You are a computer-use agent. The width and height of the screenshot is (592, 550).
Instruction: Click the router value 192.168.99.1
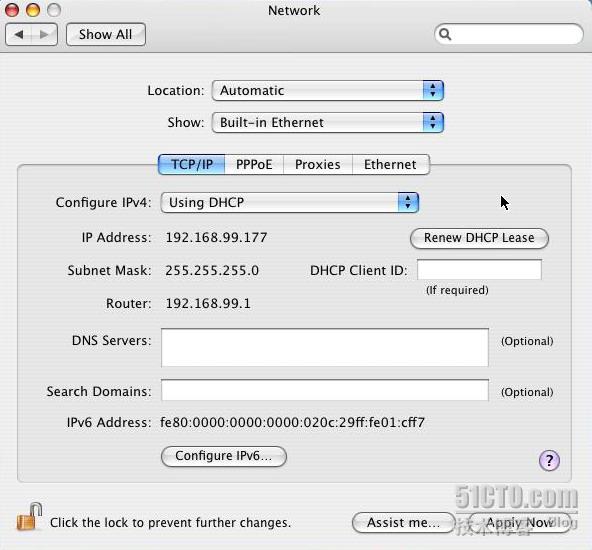click(208, 304)
